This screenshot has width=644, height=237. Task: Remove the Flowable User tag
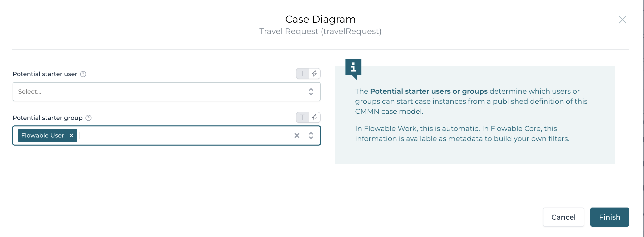click(x=71, y=136)
